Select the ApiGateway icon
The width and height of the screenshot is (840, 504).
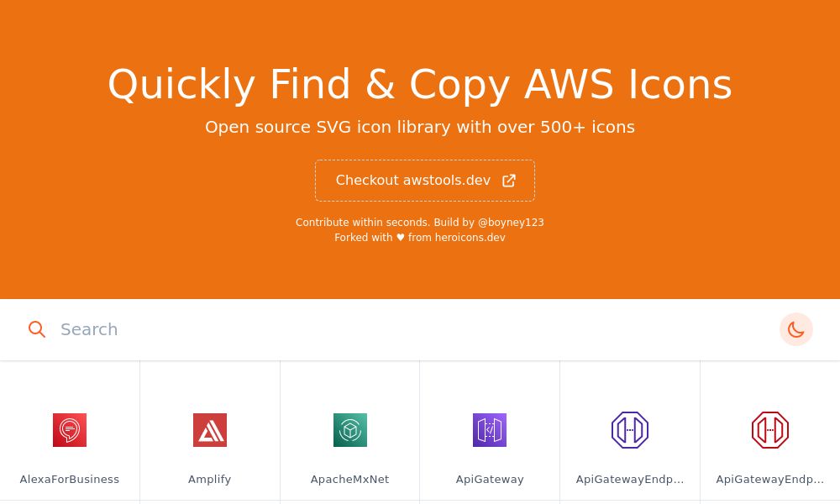pos(490,430)
